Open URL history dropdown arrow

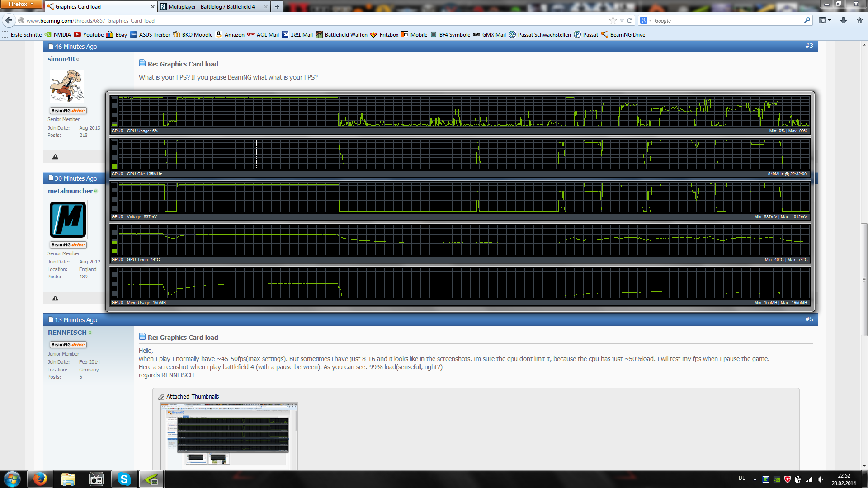pos(622,21)
